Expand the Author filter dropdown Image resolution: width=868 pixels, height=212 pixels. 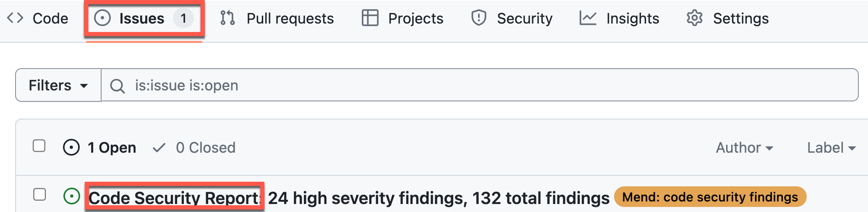tap(744, 148)
